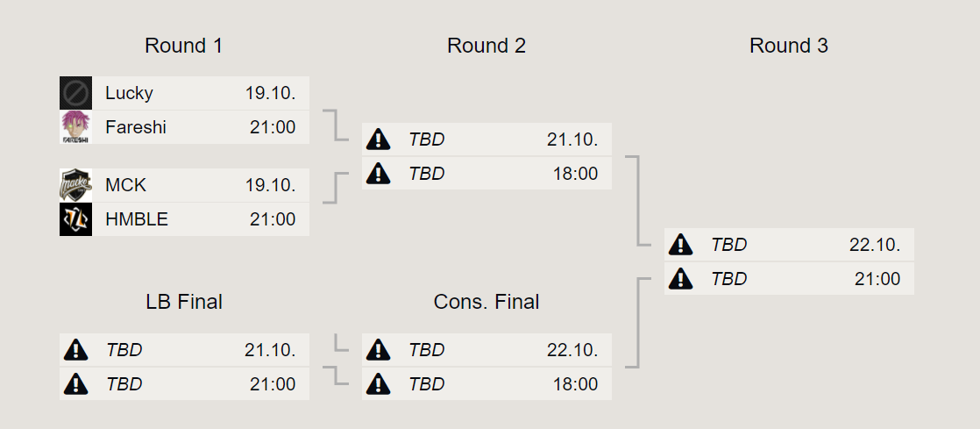Click the Cons. Final heading
This screenshot has width=980, height=429.
pos(486,302)
